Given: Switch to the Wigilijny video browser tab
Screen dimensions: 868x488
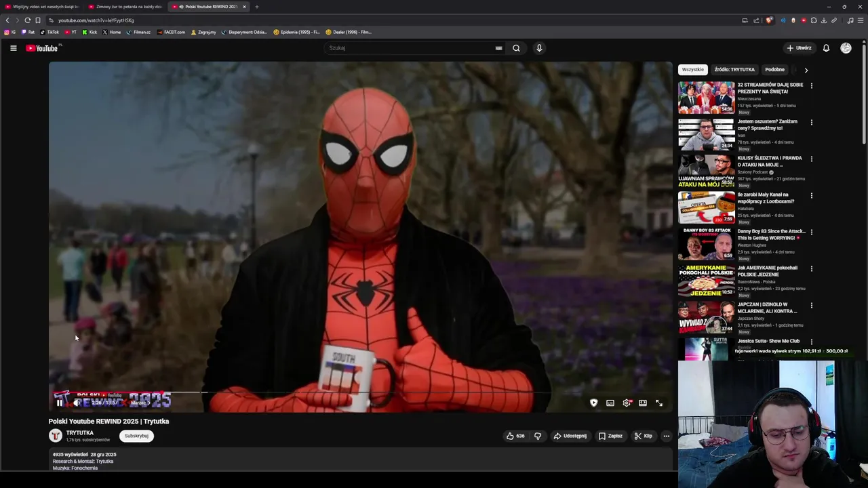Looking at the screenshot, I should pyautogui.click(x=43, y=7).
